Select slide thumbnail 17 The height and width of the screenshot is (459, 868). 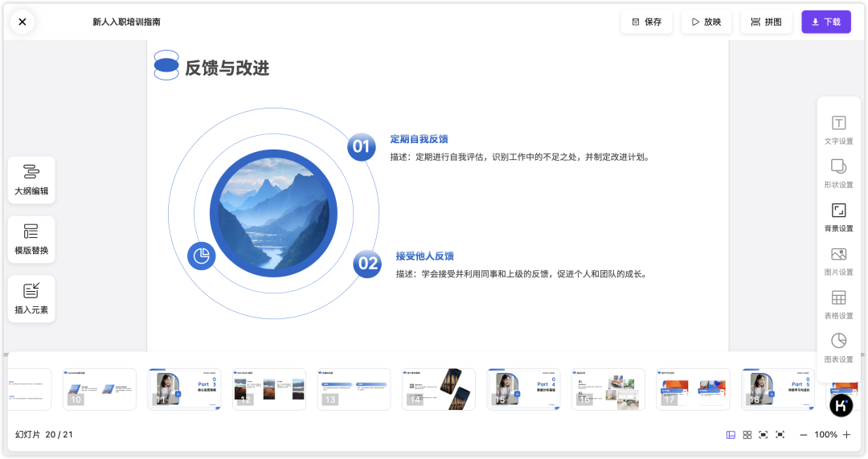point(693,389)
